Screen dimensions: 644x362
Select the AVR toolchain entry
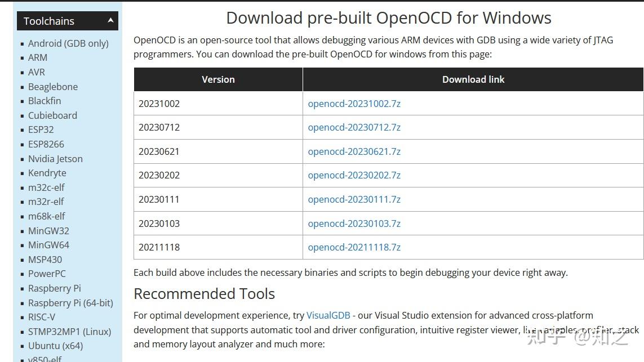click(x=36, y=72)
